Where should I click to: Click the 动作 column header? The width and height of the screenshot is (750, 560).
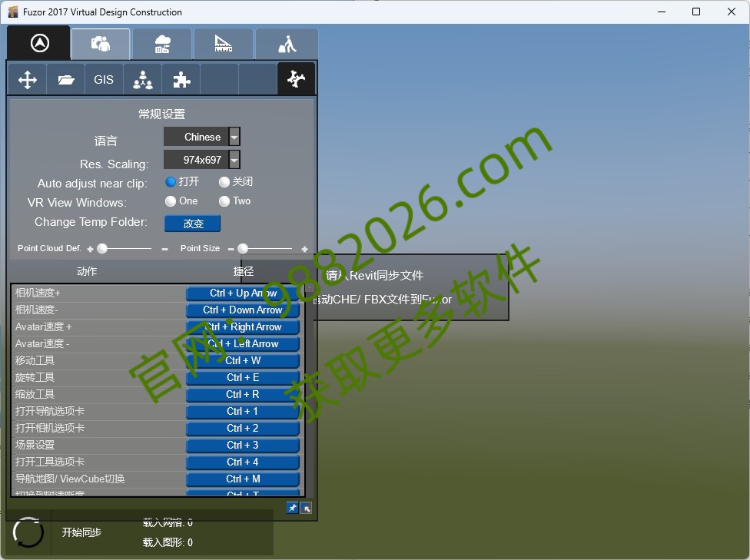click(87, 271)
